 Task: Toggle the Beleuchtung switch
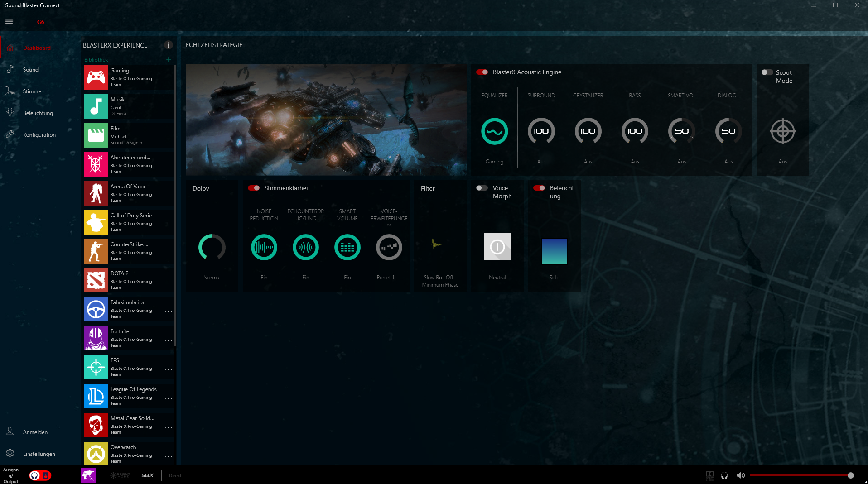click(x=539, y=188)
